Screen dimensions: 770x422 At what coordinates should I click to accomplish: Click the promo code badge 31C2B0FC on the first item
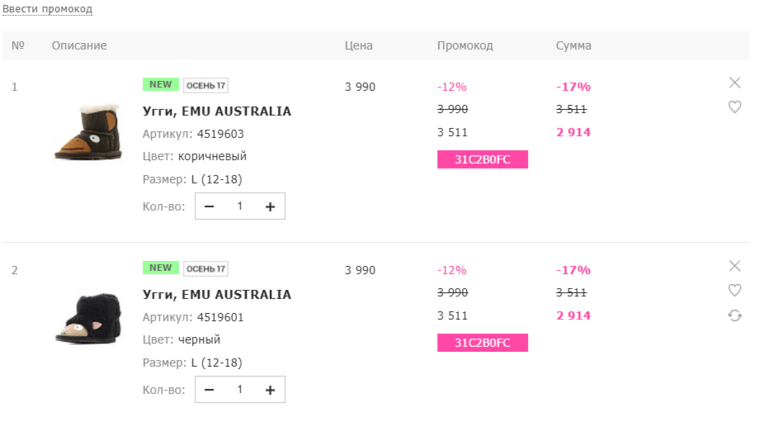[x=482, y=160]
